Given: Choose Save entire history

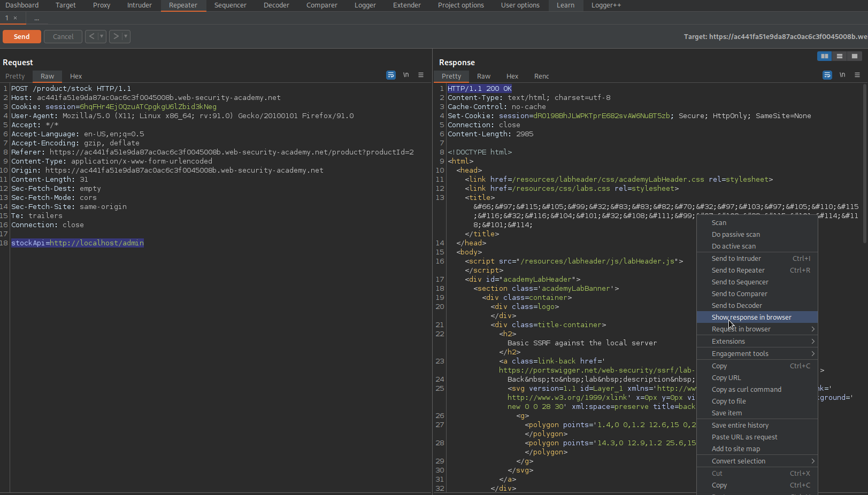Looking at the screenshot, I should pyautogui.click(x=757, y=425).
